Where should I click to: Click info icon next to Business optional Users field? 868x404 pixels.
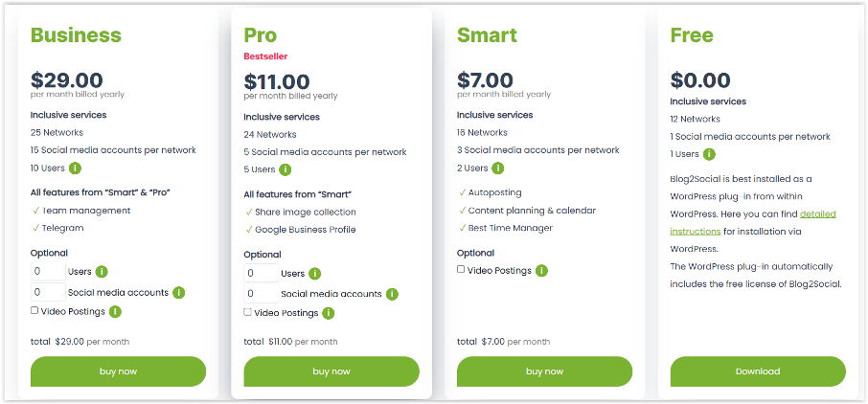[102, 272]
